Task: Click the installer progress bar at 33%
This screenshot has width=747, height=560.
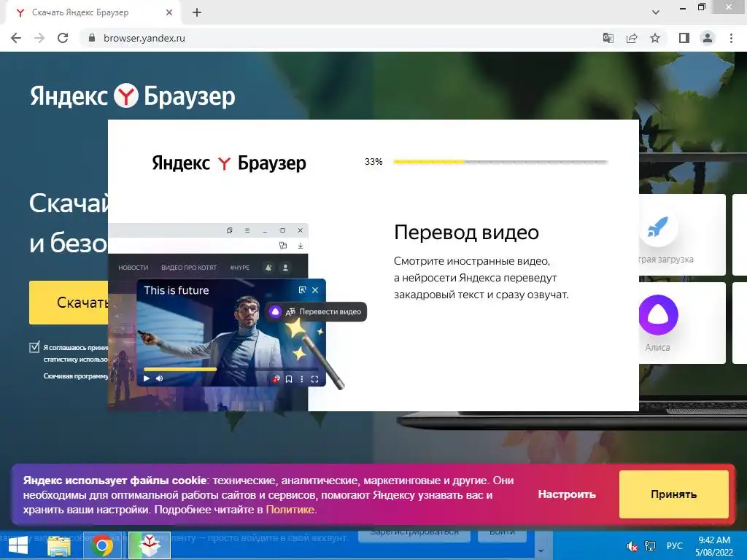Action: (500, 162)
